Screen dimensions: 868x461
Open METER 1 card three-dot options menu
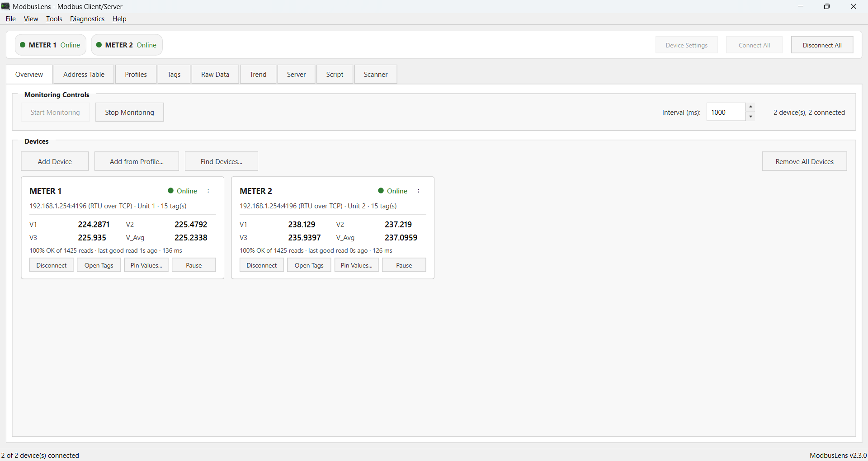[208, 191]
